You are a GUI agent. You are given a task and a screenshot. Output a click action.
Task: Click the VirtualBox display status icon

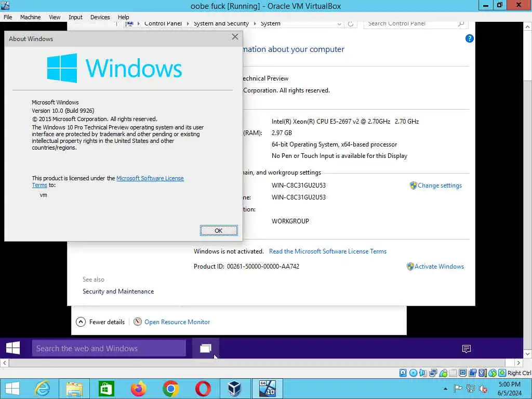coord(462,373)
